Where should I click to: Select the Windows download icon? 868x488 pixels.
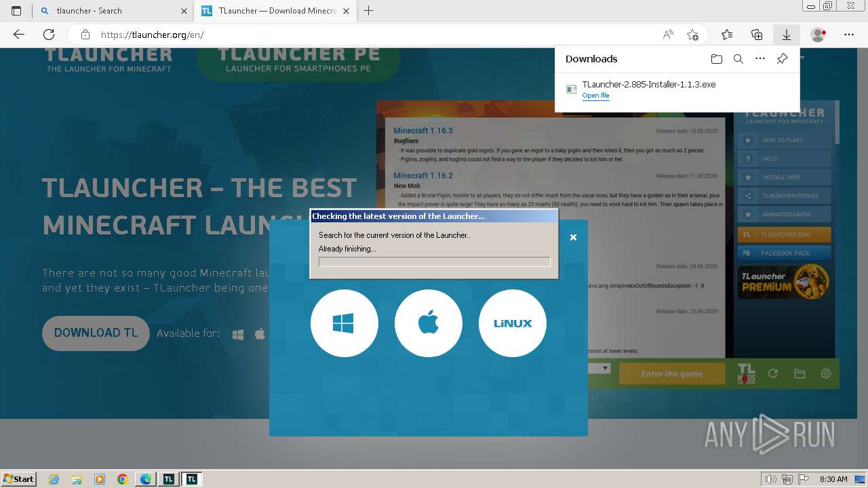pos(344,323)
